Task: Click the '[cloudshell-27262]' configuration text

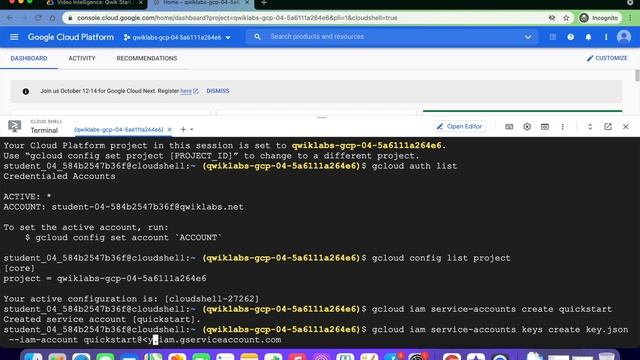Action: [212, 299]
